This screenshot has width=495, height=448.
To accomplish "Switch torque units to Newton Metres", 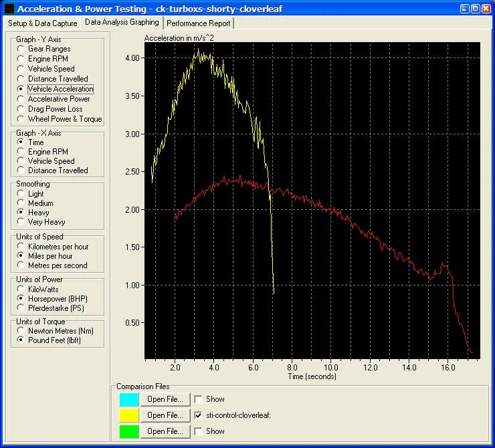I will 22,330.
